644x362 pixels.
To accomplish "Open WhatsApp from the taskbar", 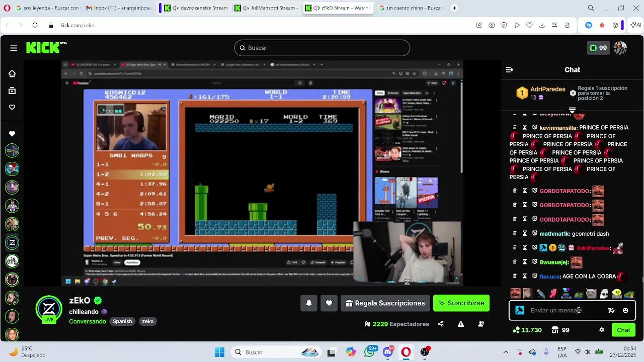I will (x=370, y=352).
